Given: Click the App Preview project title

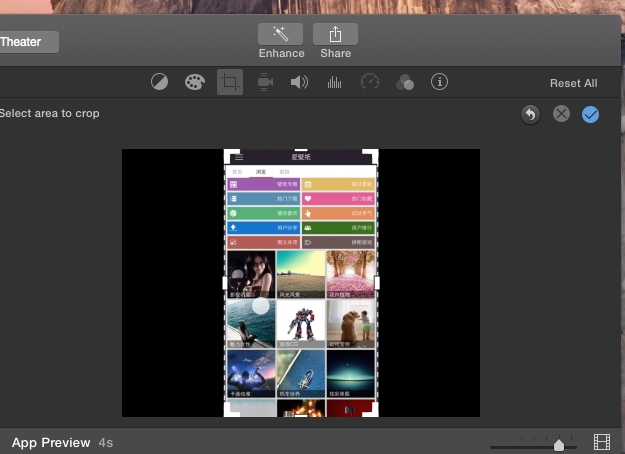Looking at the screenshot, I should (51, 442).
